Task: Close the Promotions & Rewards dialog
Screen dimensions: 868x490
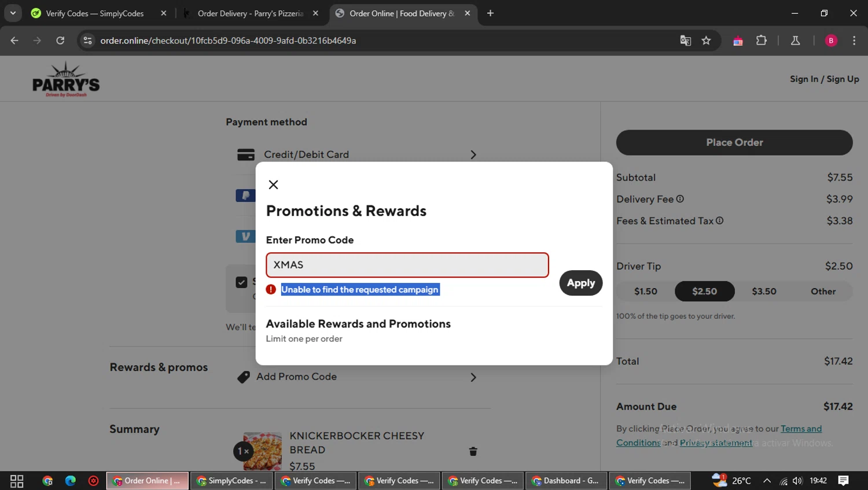Action: tap(273, 185)
